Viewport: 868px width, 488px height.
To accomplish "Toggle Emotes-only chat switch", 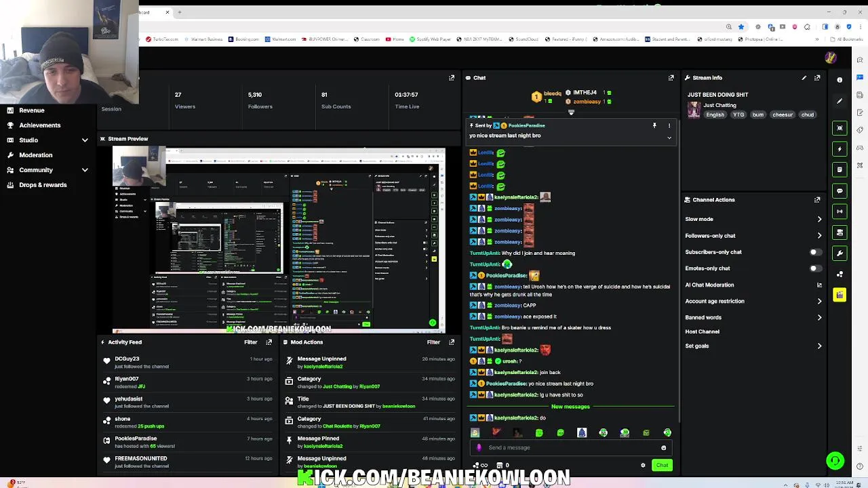I will click(816, 268).
